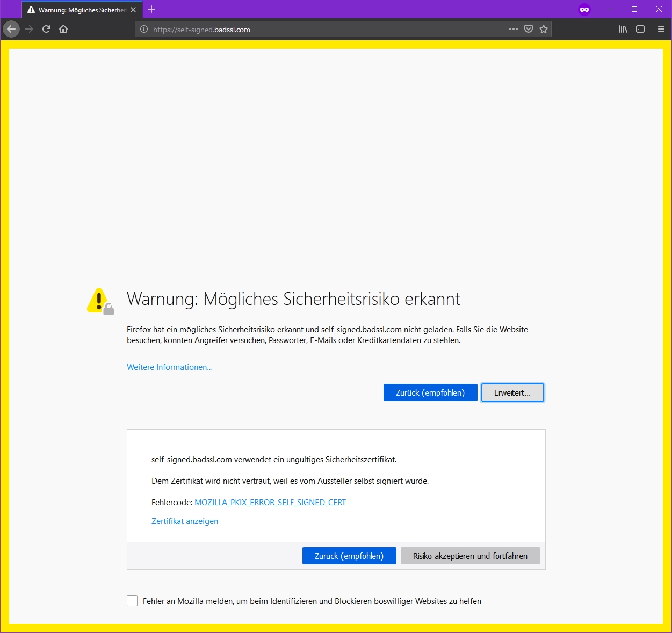Maximize the Firefox window

click(634, 9)
